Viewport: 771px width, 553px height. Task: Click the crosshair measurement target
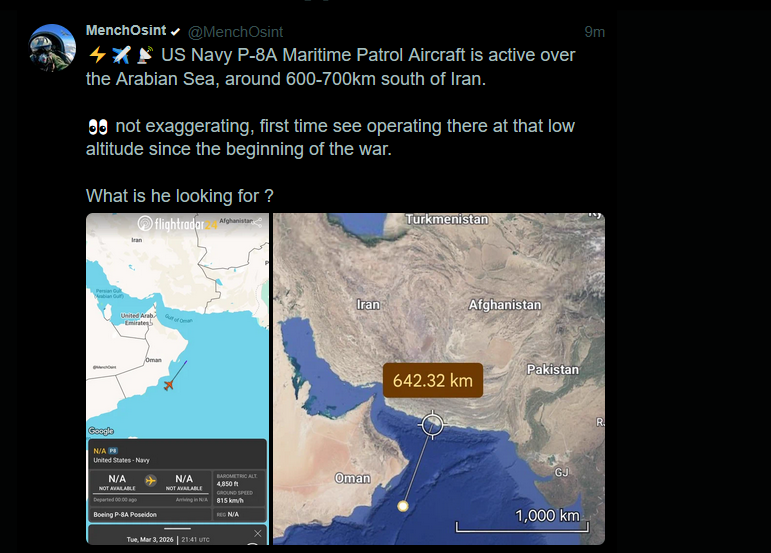(x=432, y=423)
